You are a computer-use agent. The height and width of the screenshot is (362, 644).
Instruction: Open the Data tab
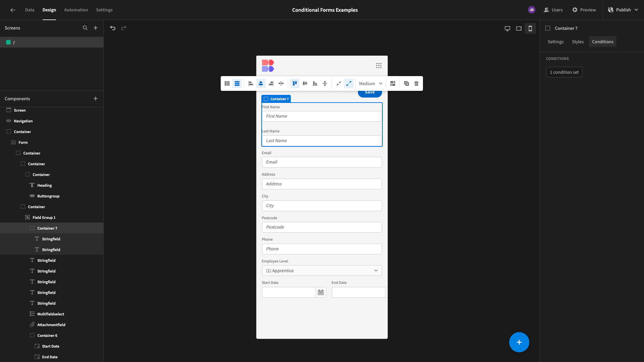pos(30,10)
